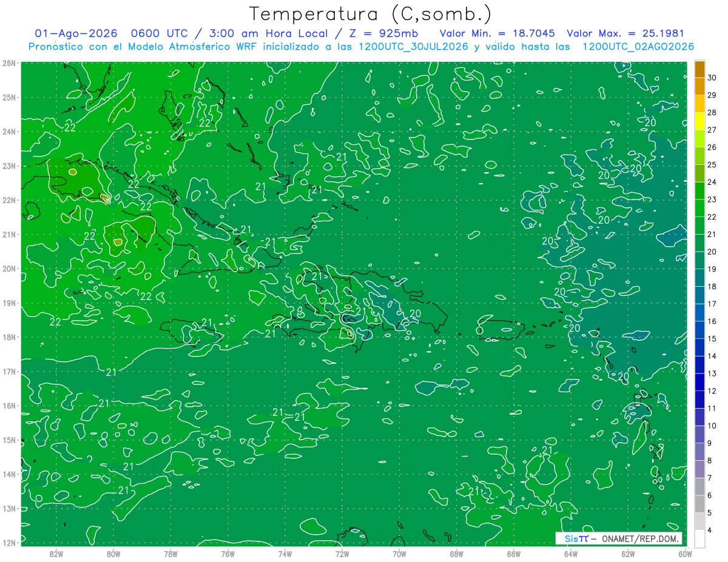Image resolution: width=728 pixels, height=562 pixels.
Task: Click color scale label '17'
Action: click(712, 304)
